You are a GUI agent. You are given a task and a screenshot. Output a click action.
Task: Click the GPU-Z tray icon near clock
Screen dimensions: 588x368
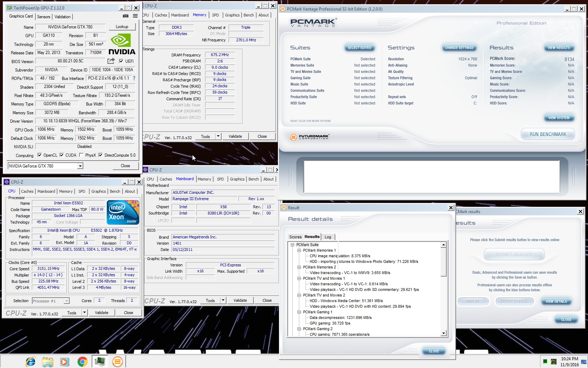click(x=554, y=362)
